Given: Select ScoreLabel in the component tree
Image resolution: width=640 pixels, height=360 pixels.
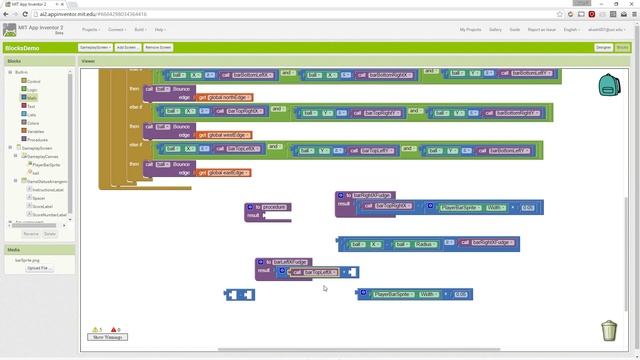Looking at the screenshot, I should [41, 207].
